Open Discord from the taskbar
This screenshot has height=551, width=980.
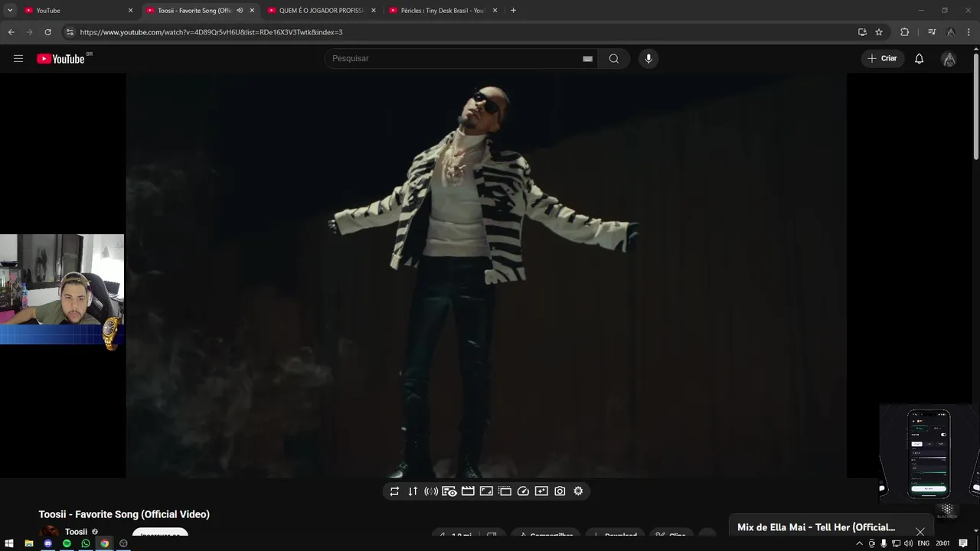pos(47,543)
